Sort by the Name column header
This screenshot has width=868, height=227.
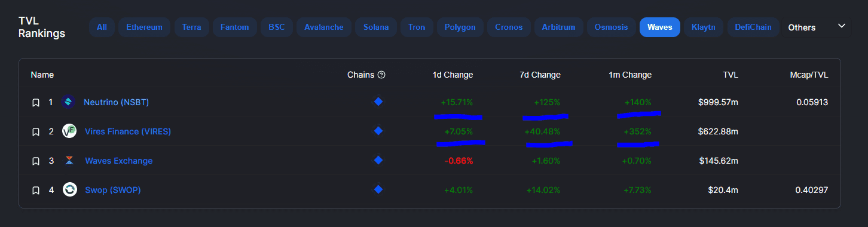42,75
